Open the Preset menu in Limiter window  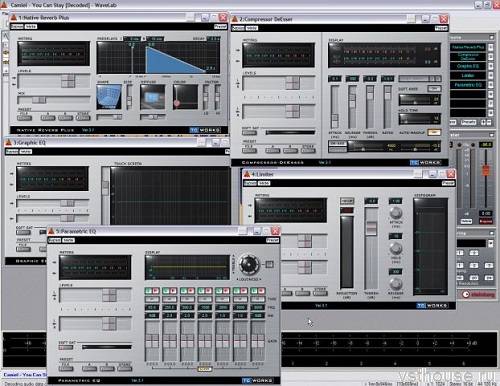(448, 183)
